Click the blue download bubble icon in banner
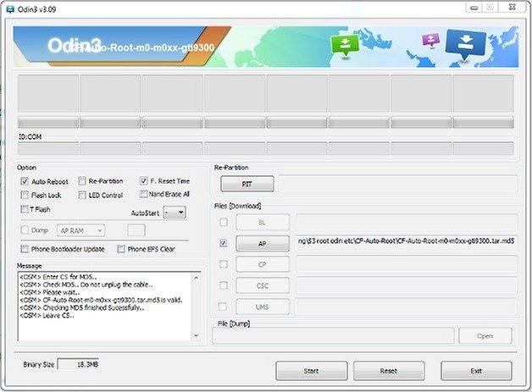The width and height of the screenshot is (532, 392). [465, 45]
